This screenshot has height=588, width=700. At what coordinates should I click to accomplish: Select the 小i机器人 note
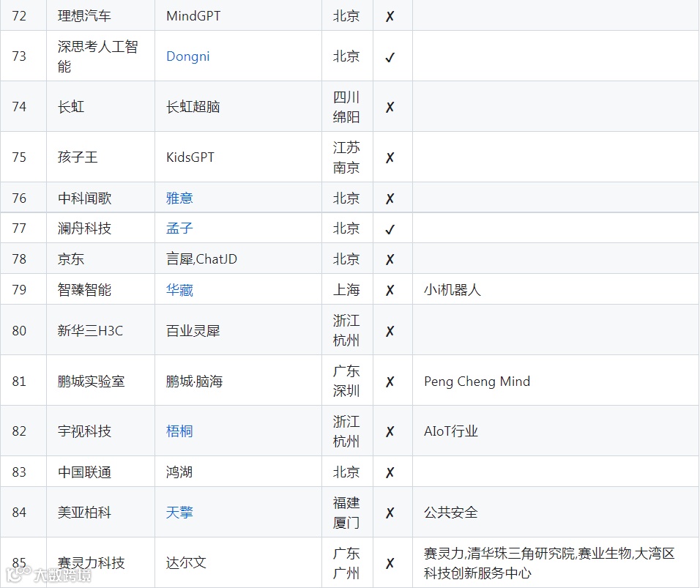pyautogui.click(x=453, y=290)
